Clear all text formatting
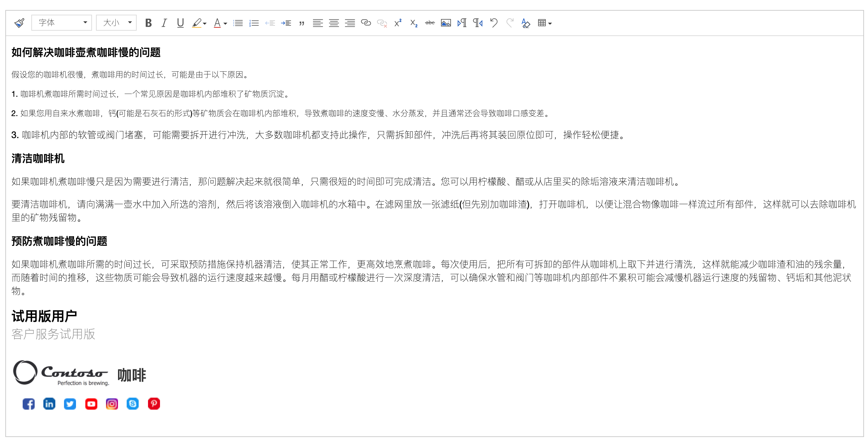The width and height of the screenshot is (868, 443). (526, 23)
